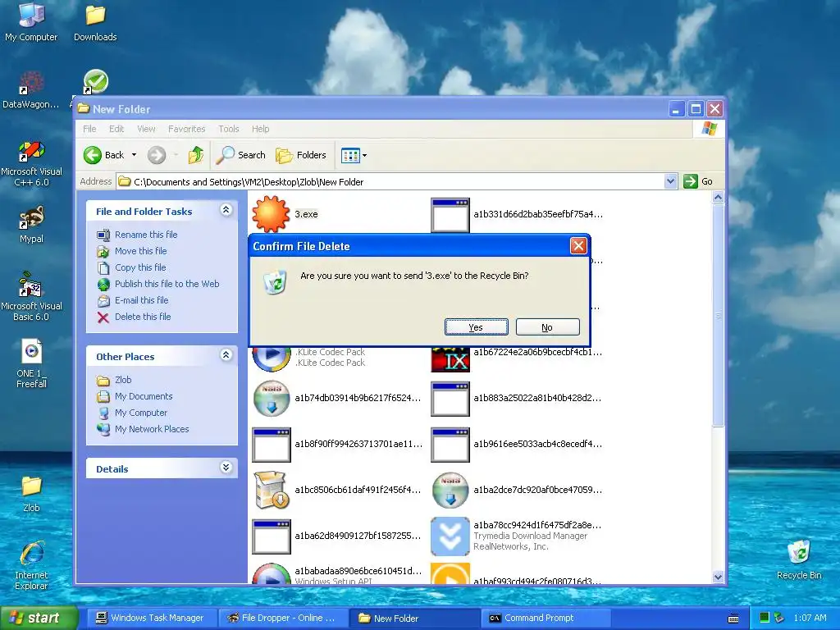Close the Confirm File Delete dialog
The image size is (840, 630).
[578, 246]
